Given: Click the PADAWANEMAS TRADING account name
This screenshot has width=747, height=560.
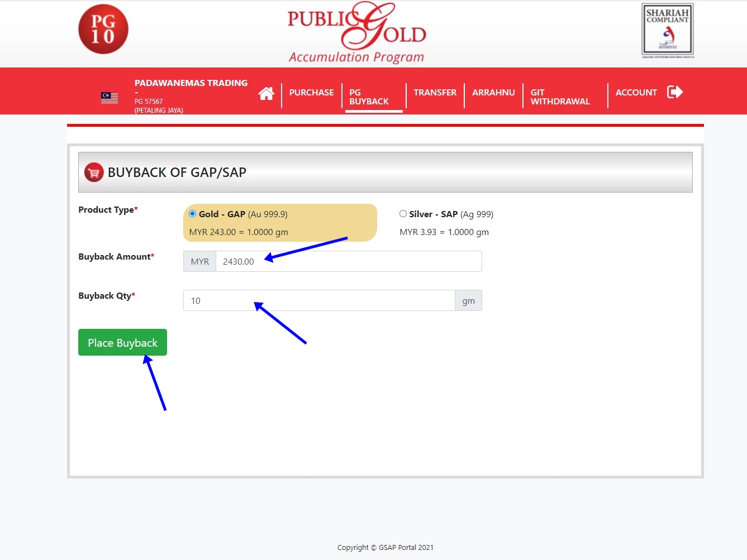Looking at the screenshot, I should pos(191,83).
